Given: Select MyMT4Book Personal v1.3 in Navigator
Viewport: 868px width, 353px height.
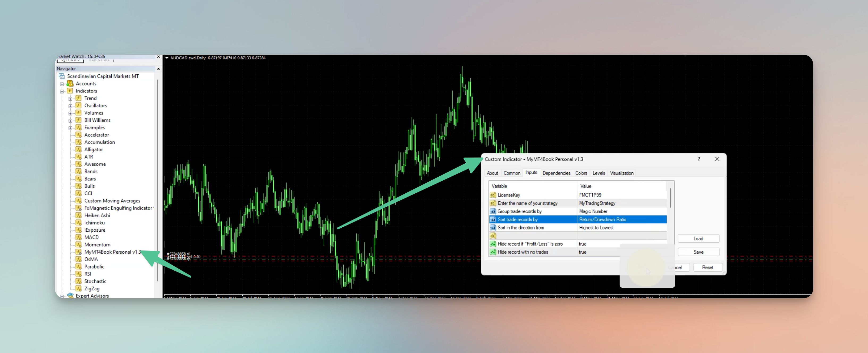Looking at the screenshot, I should point(112,252).
